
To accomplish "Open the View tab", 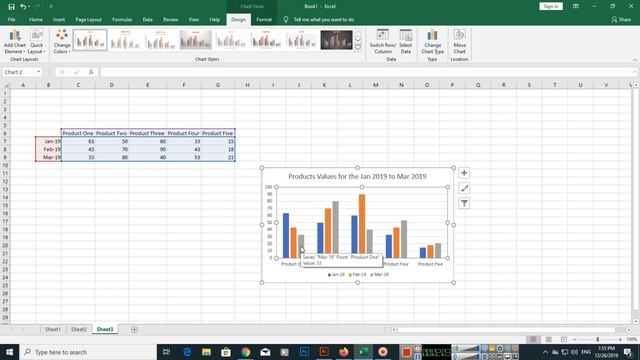I will 193,20.
